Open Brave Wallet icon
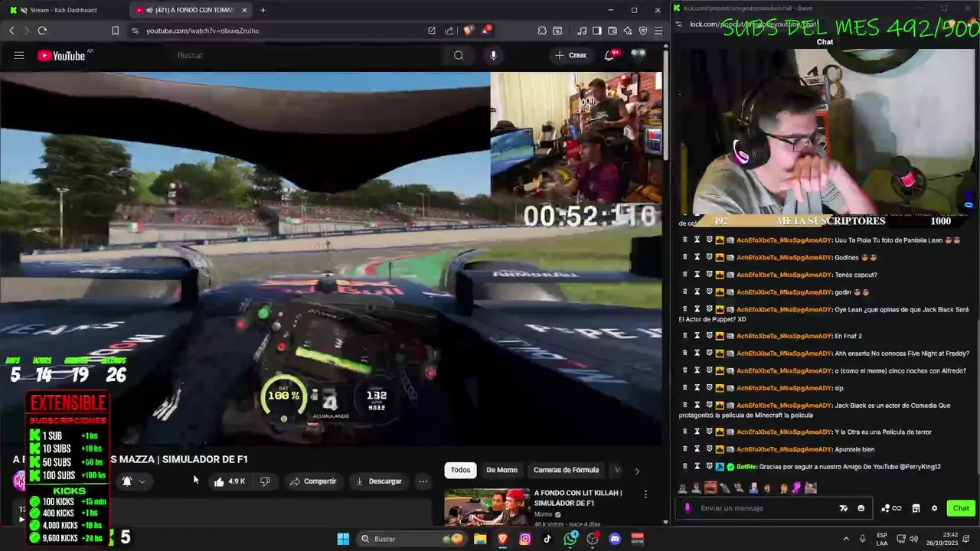The width and height of the screenshot is (980, 551). (612, 31)
